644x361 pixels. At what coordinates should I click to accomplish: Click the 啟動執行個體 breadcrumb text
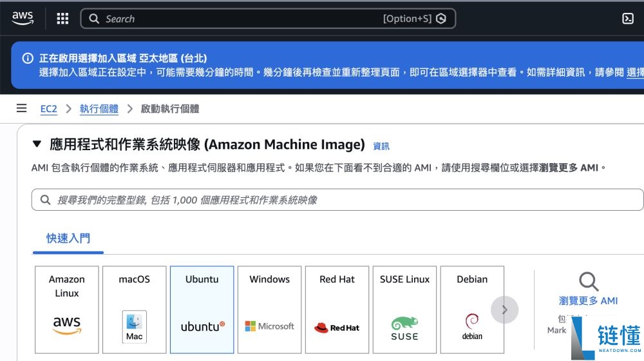[170, 109]
